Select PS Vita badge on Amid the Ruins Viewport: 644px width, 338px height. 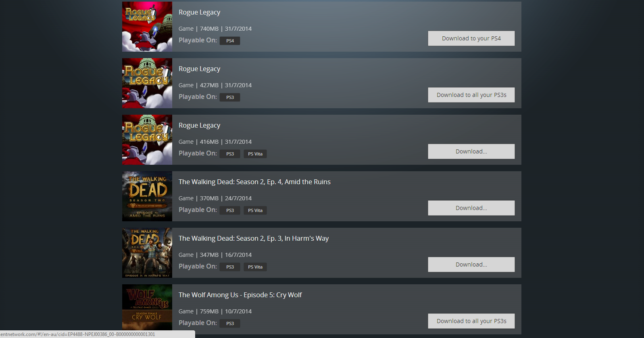[x=255, y=210]
